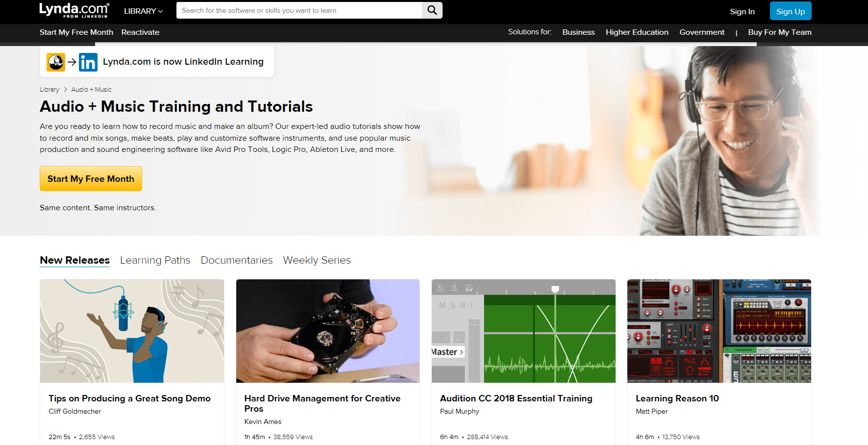Click the Audio + Music breadcrumb
Screen dimensions: 868x445
click(91, 90)
